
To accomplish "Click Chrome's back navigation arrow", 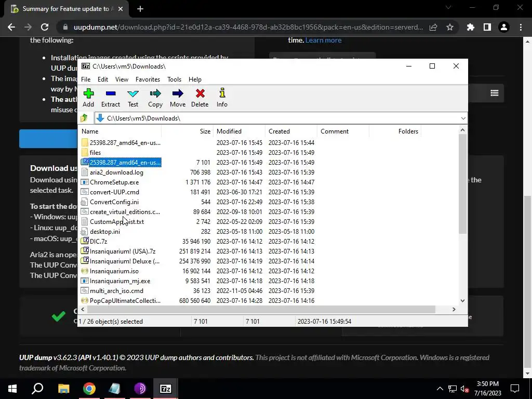I will pyautogui.click(x=11, y=27).
